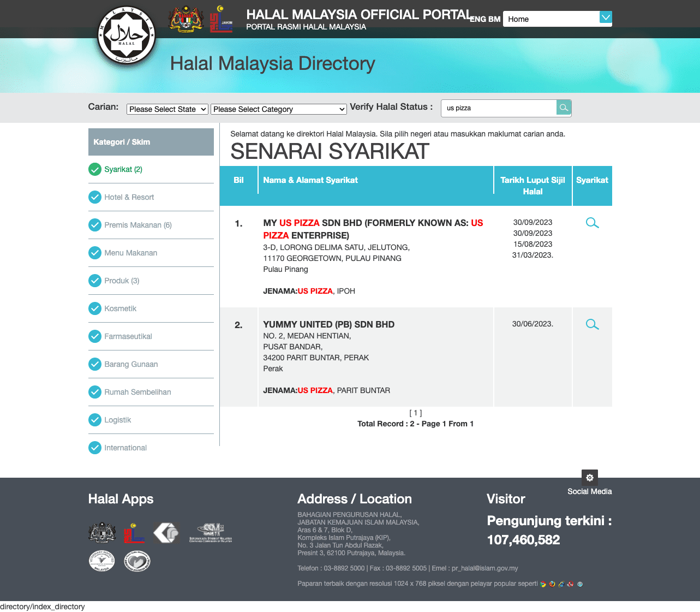Click page number [ 1 ] in pagination
Image resolution: width=700 pixels, height=612 pixels.
pyautogui.click(x=416, y=413)
